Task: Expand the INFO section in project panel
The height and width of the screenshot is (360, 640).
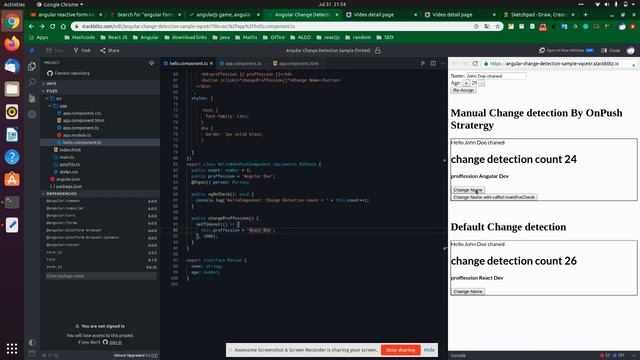Action: click(x=100, y=83)
